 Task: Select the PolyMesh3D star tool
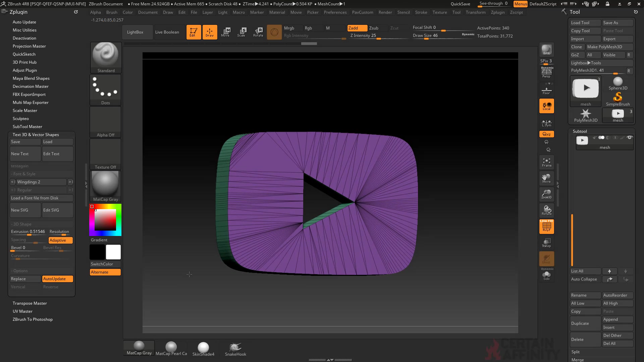586,116
